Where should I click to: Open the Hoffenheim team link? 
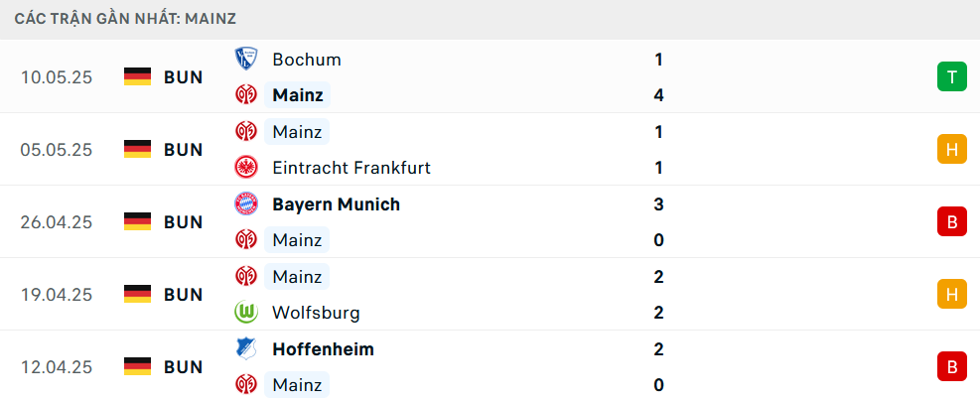(x=323, y=348)
